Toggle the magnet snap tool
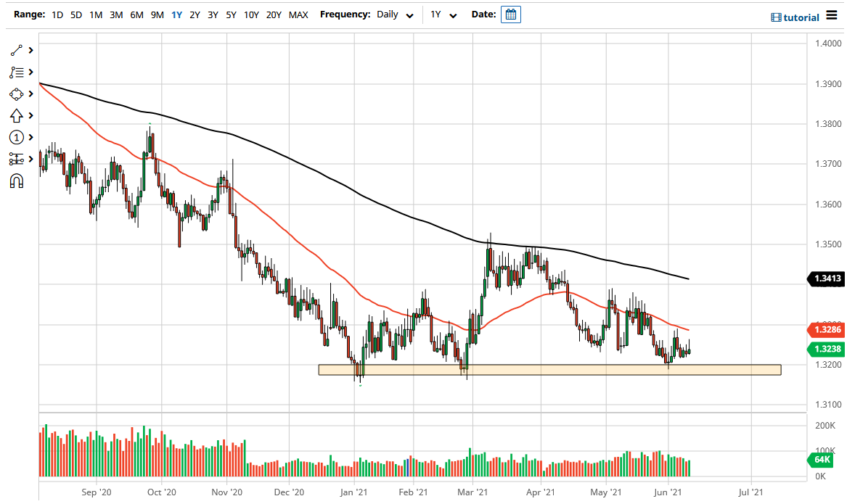847x504 pixels. (x=16, y=181)
